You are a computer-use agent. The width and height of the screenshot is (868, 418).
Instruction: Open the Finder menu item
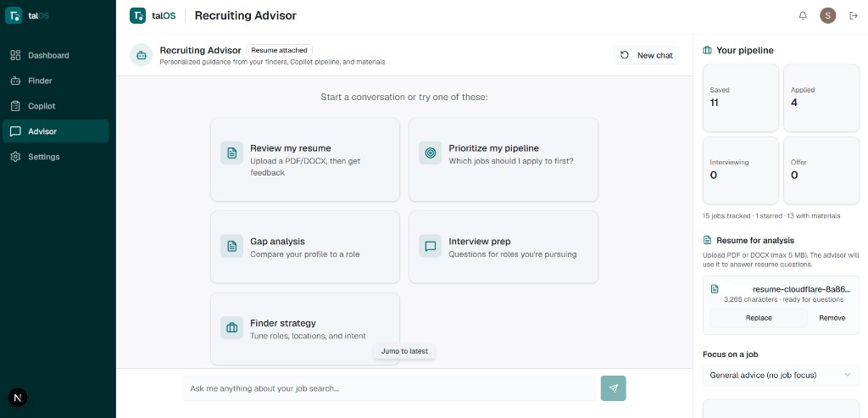tap(55, 81)
